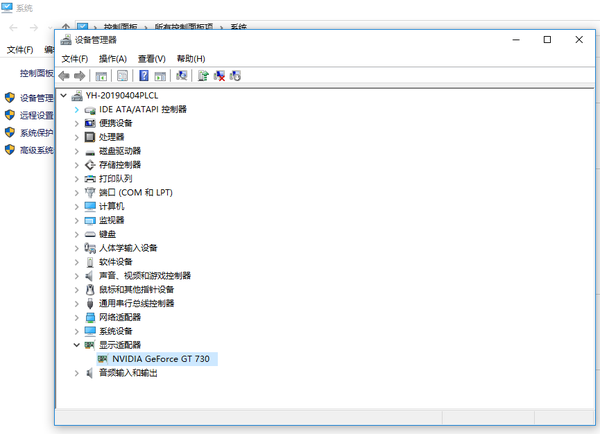This screenshot has height=434, width=600.
Task: Click the 设备管理 link in System window
Action: pyautogui.click(x=37, y=98)
